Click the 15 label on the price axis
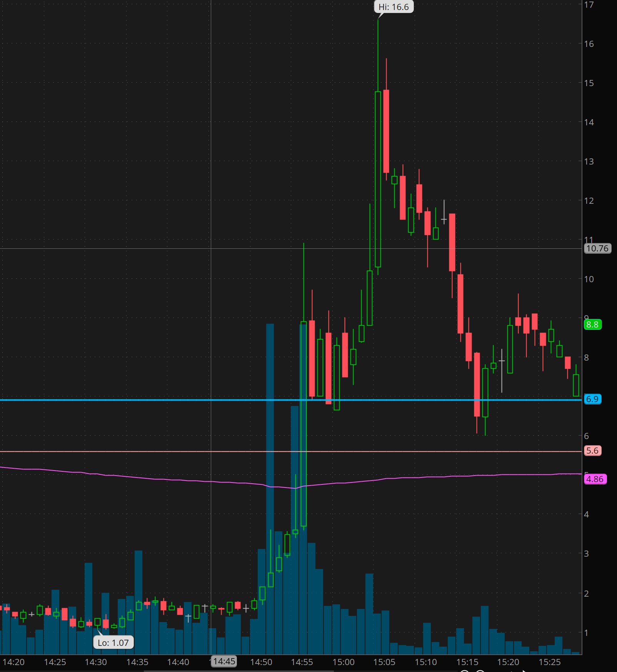 pos(589,83)
